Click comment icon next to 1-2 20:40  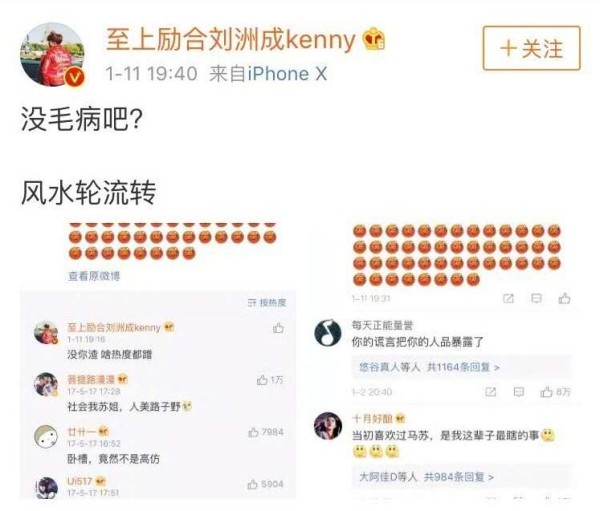click(x=519, y=392)
